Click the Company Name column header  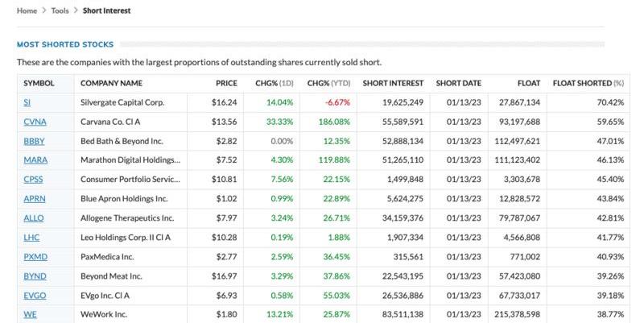click(112, 83)
